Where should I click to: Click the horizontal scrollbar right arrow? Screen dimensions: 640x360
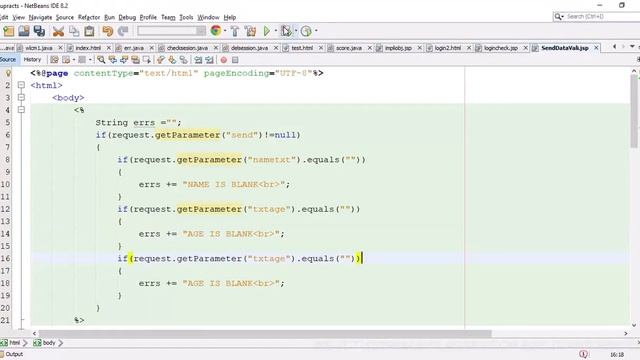click(x=626, y=333)
